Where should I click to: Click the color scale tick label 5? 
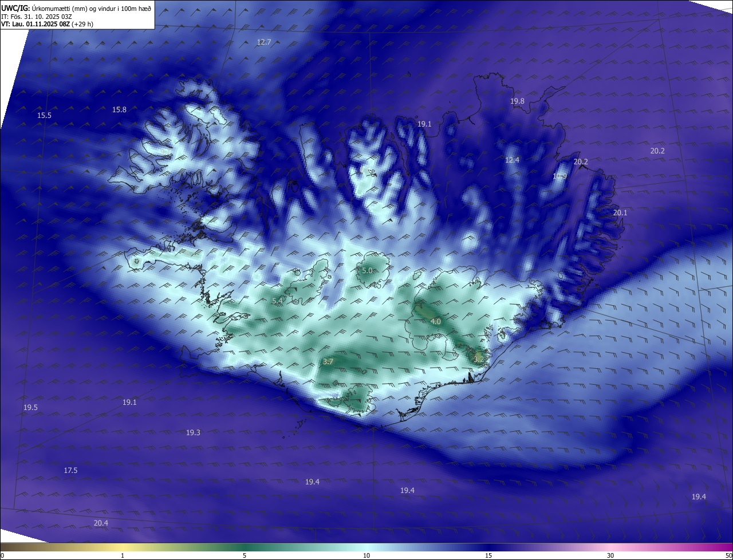click(245, 555)
